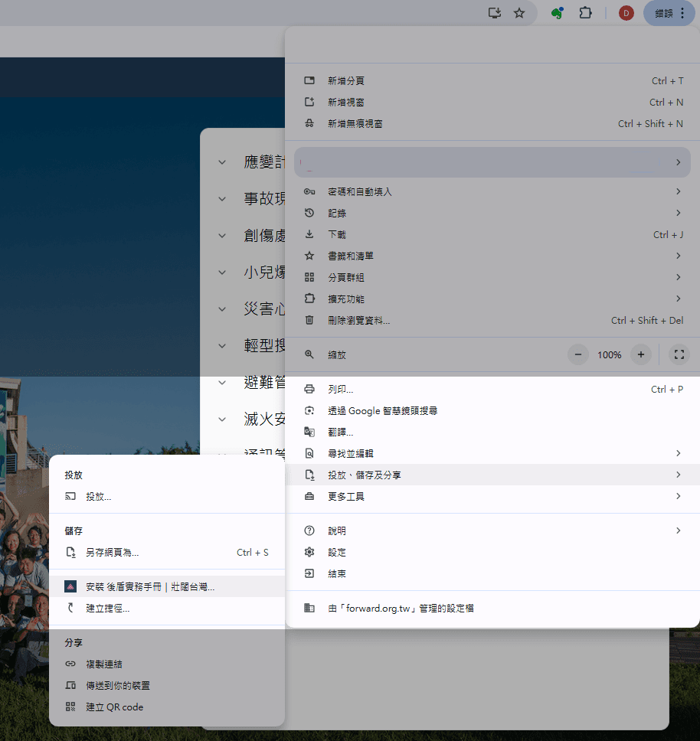700x741 pixels.
Task: Click the 錯誤 three-dot Chrome menu icon
Action: (684, 13)
